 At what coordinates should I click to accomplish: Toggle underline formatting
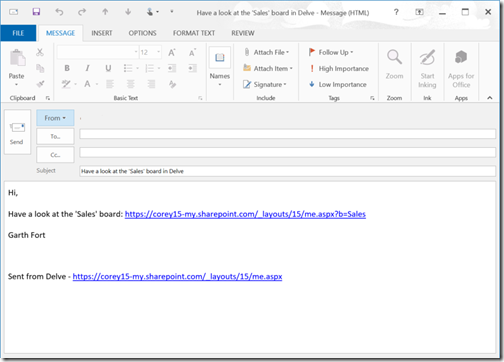click(x=108, y=68)
